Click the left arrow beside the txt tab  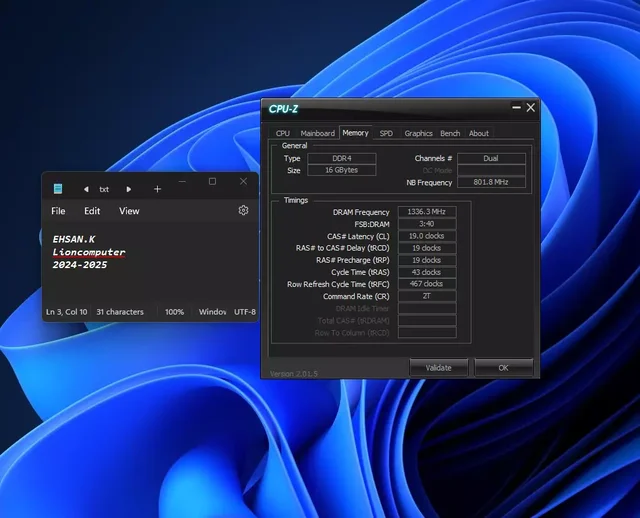pos(86,189)
